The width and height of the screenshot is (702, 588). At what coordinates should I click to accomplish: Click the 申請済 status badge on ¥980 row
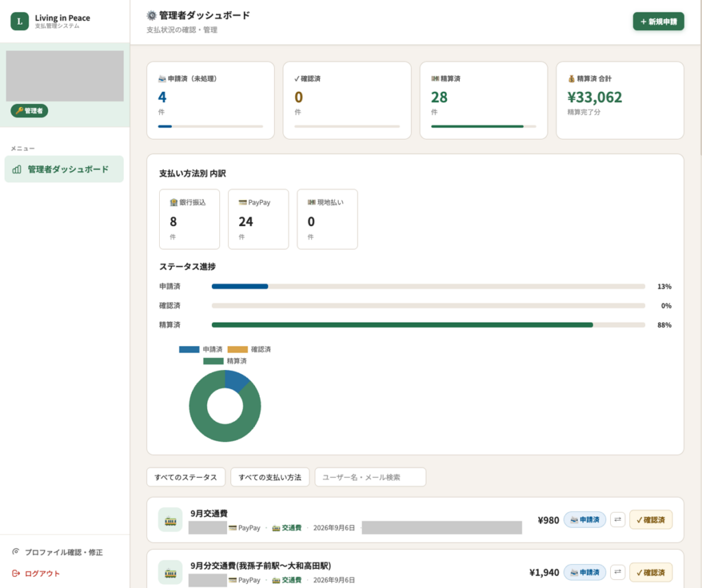pyautogui.click(x=585, y=519)
